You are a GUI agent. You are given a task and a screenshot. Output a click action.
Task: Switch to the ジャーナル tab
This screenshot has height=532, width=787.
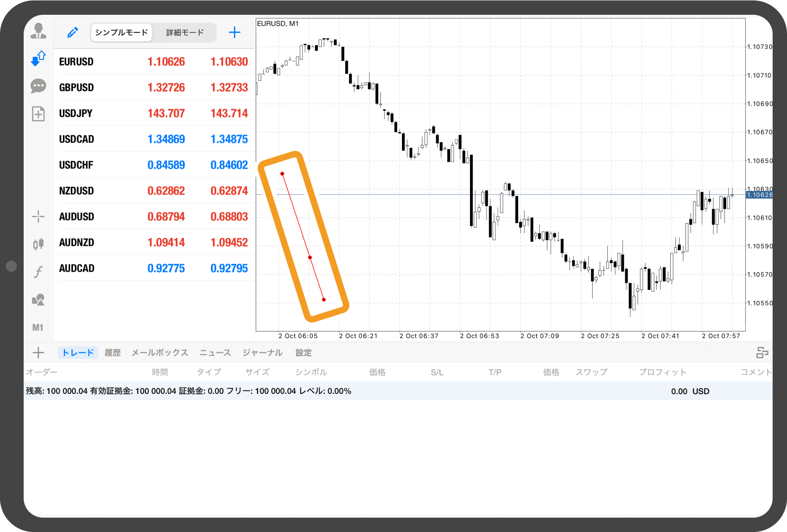262,353
